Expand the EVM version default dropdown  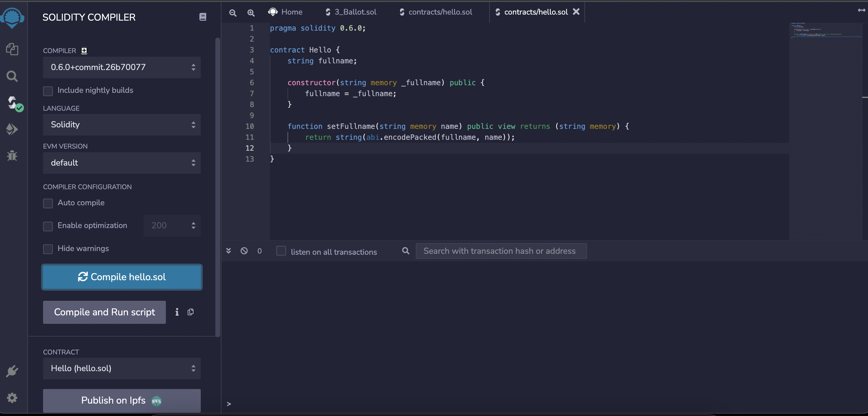click(122, 163)
